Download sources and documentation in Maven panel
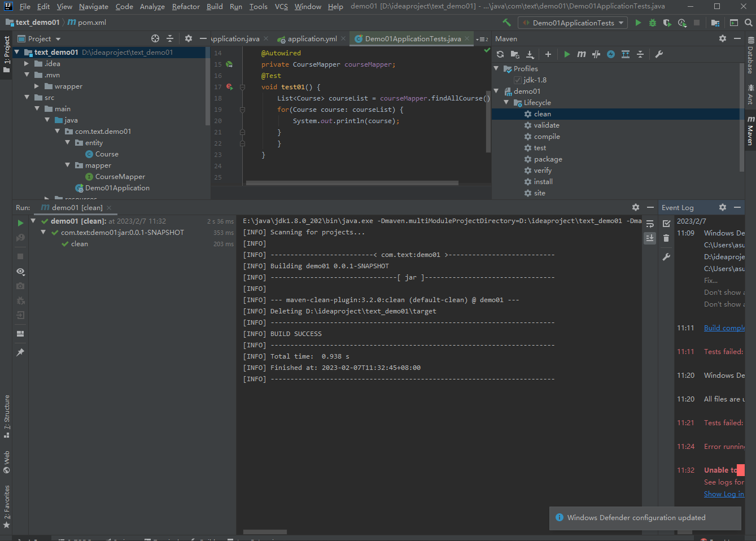Image resolution: width=756 pixels, height=541 pixels. click(530, 54)
